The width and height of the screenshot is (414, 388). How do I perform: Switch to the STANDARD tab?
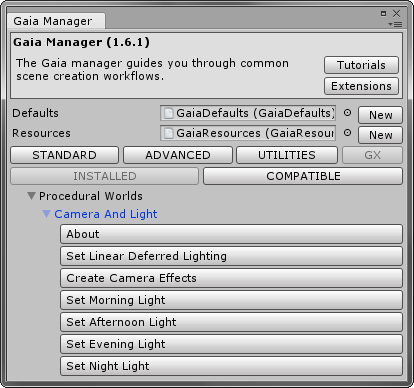(65, 155)
